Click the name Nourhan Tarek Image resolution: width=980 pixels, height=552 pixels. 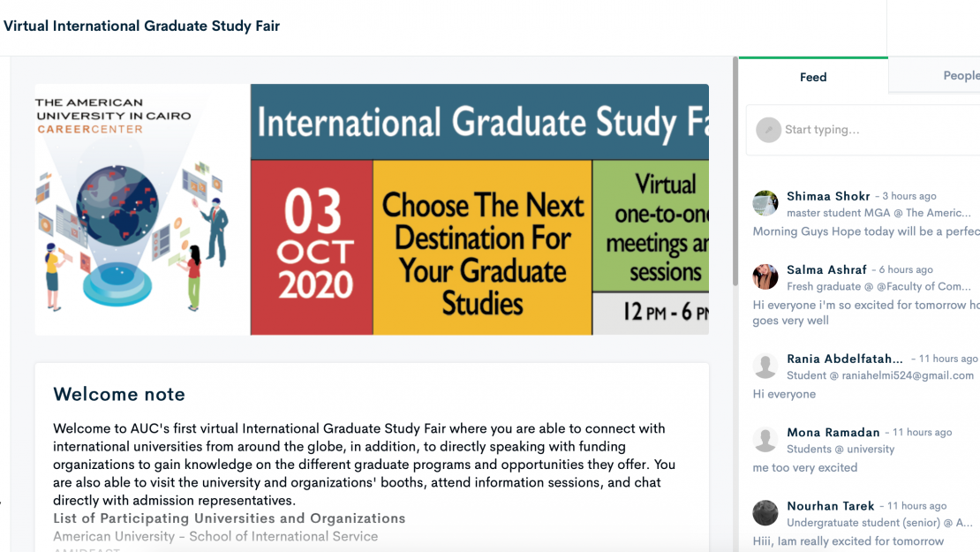tap(830, 506)
